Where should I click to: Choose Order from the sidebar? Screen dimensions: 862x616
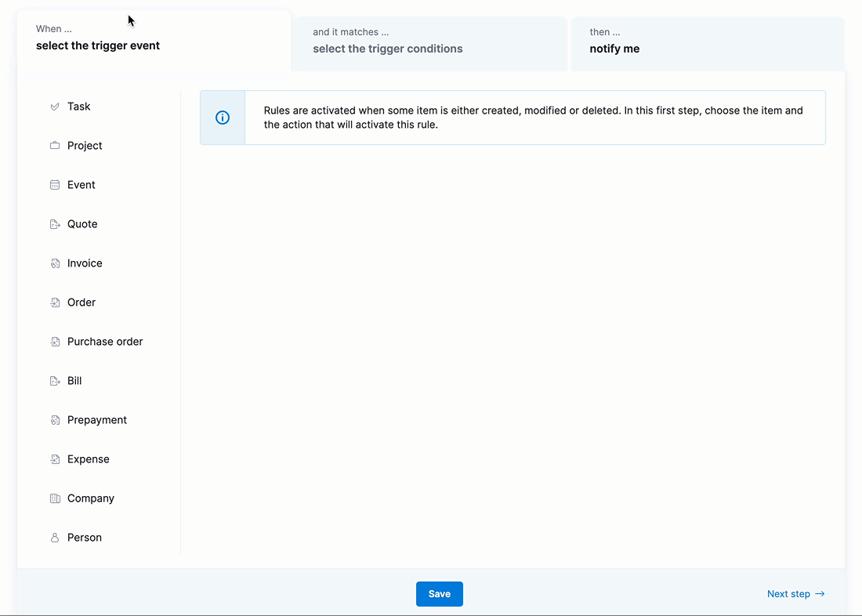point(81,303)
